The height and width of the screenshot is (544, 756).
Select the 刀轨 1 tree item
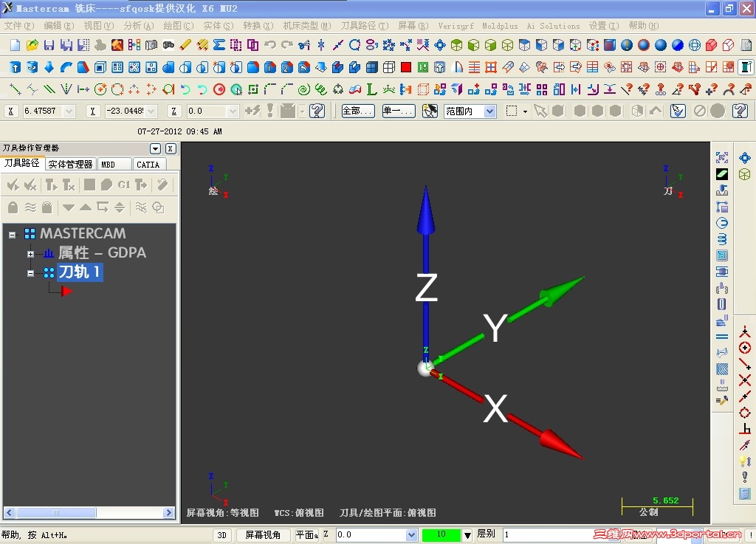point(80,272)
